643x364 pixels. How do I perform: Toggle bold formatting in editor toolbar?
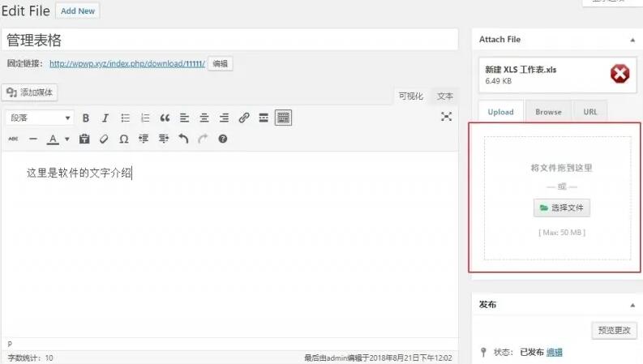pyautogui.click(x=86, y=118)
